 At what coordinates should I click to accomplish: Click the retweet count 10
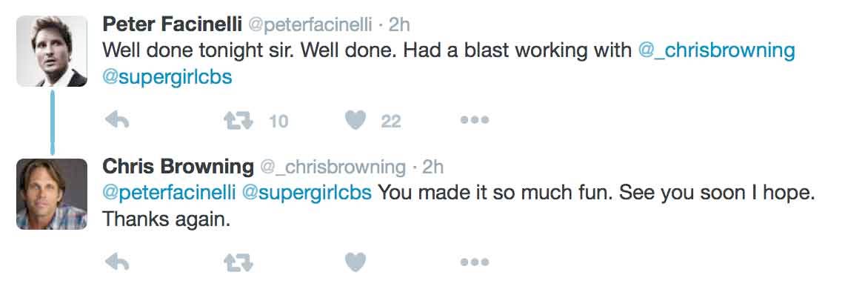click(x=278, y=121)
